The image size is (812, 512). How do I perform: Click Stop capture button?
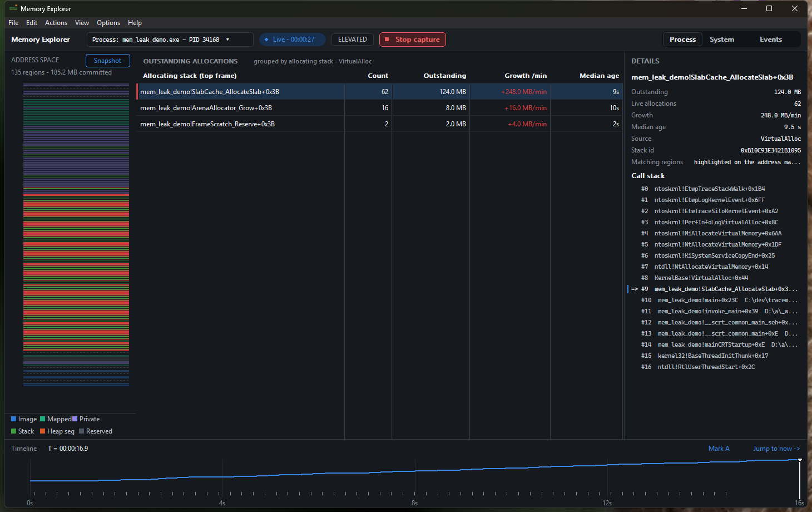pos(413,40)
